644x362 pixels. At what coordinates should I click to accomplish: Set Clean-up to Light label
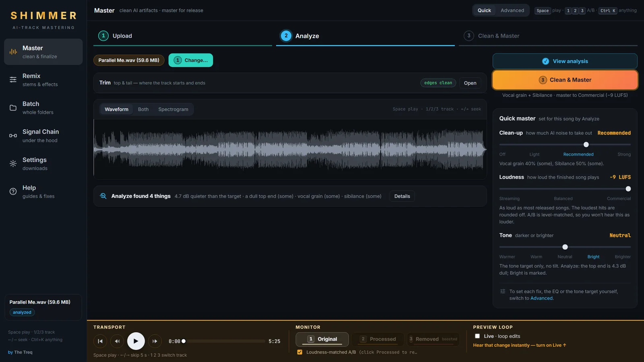535,154
